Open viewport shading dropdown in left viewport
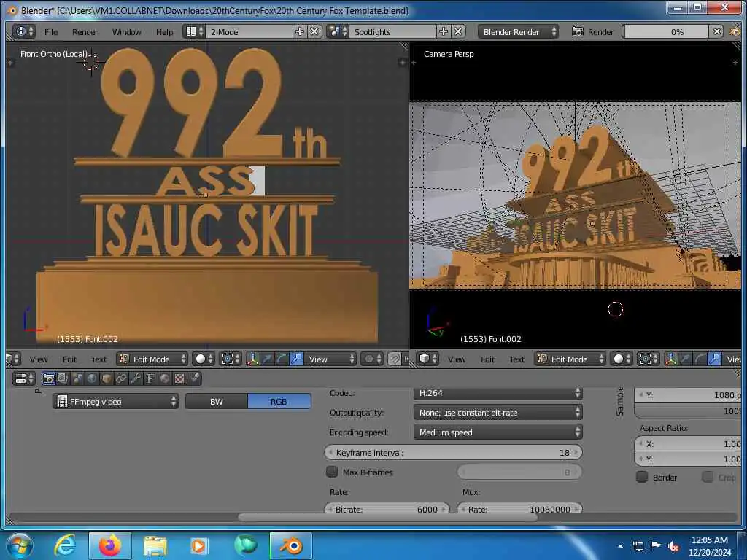This screenshot has height=560, width=747. (x=204, y=359)
